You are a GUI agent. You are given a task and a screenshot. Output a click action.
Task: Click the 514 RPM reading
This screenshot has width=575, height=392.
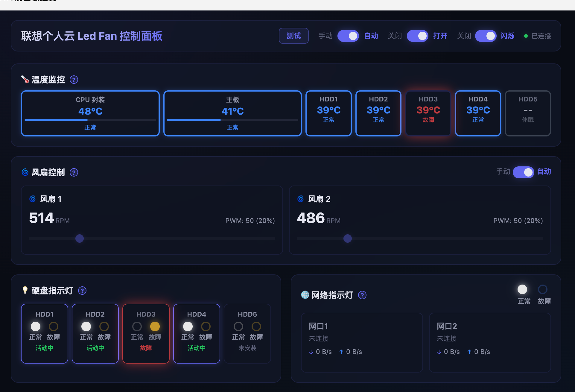[49, 218]
